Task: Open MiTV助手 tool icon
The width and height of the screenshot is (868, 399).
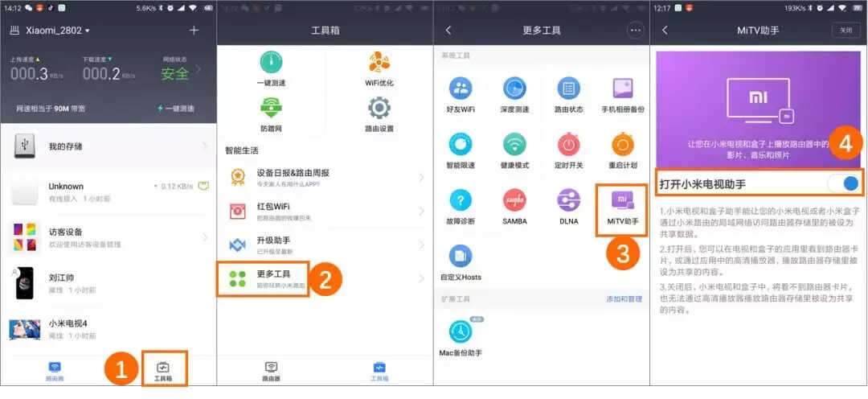Action: (x=622, y=200)
